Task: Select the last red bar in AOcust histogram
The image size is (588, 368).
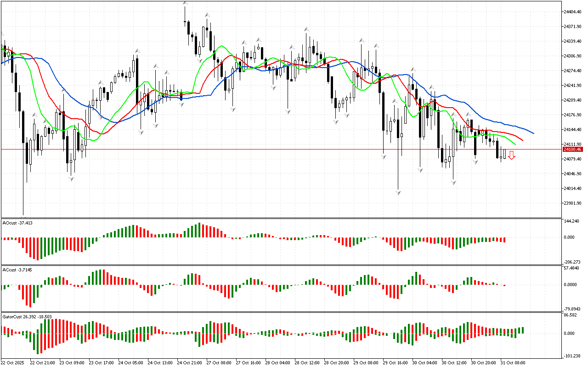Action: (504, 240)
